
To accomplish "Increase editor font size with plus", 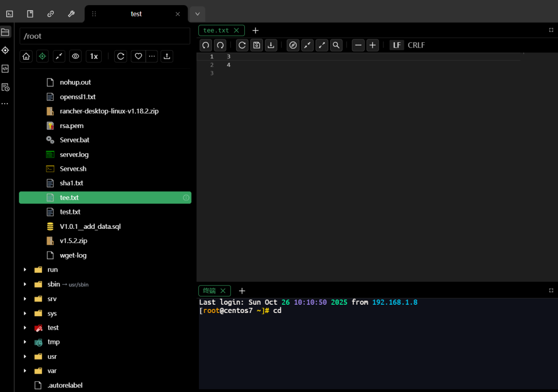I will coord(373,45).
